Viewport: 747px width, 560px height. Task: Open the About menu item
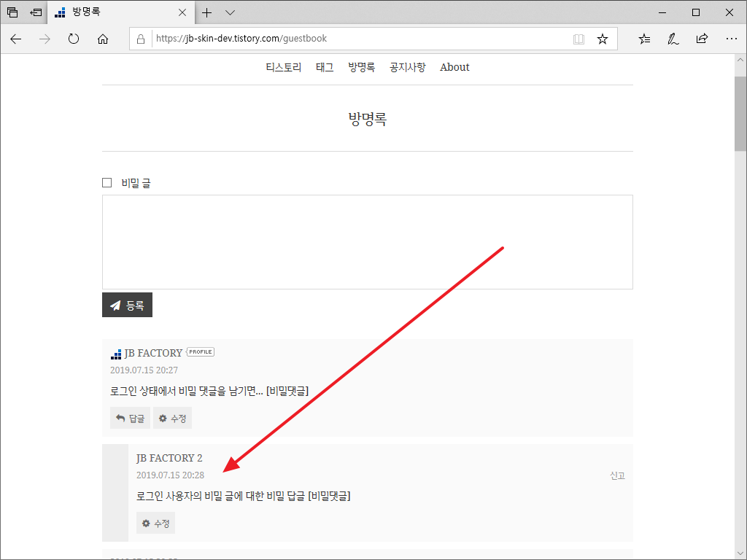[x=454, y=67]
